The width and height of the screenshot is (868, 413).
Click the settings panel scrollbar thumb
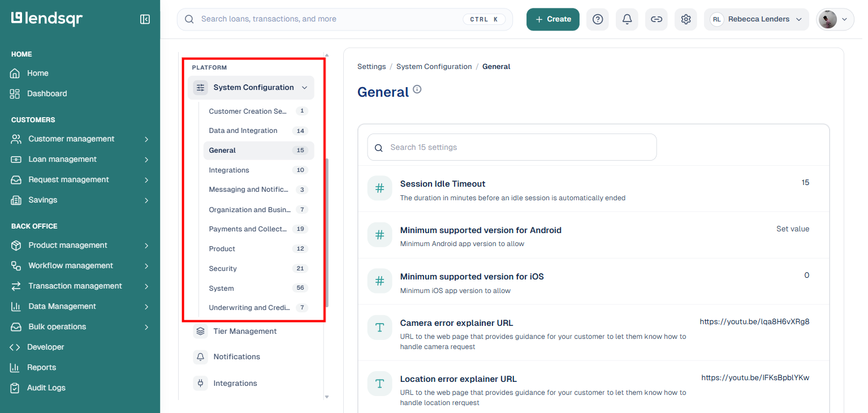(x=326, y=232)
